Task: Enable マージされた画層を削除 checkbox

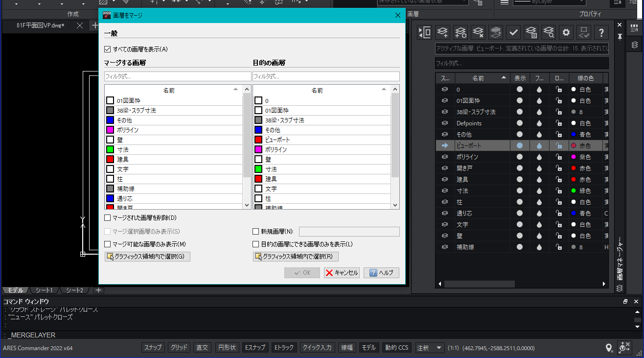Action: pos(108,217)
